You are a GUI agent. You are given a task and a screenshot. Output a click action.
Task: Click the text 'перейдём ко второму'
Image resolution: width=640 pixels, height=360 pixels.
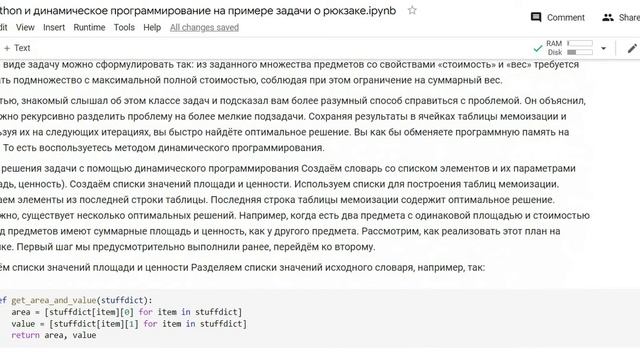tap(324, 247)
